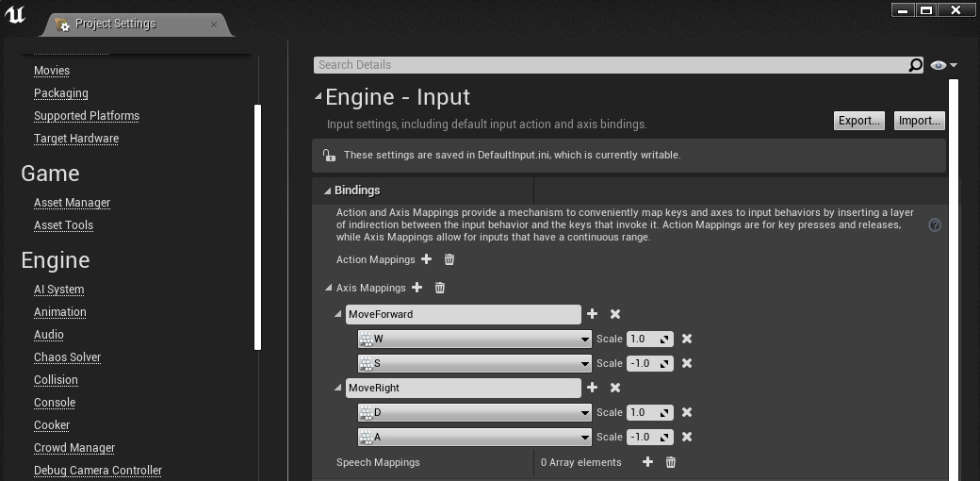Select the Project Settings tab

pyautogui.click(x=116, y=24)
